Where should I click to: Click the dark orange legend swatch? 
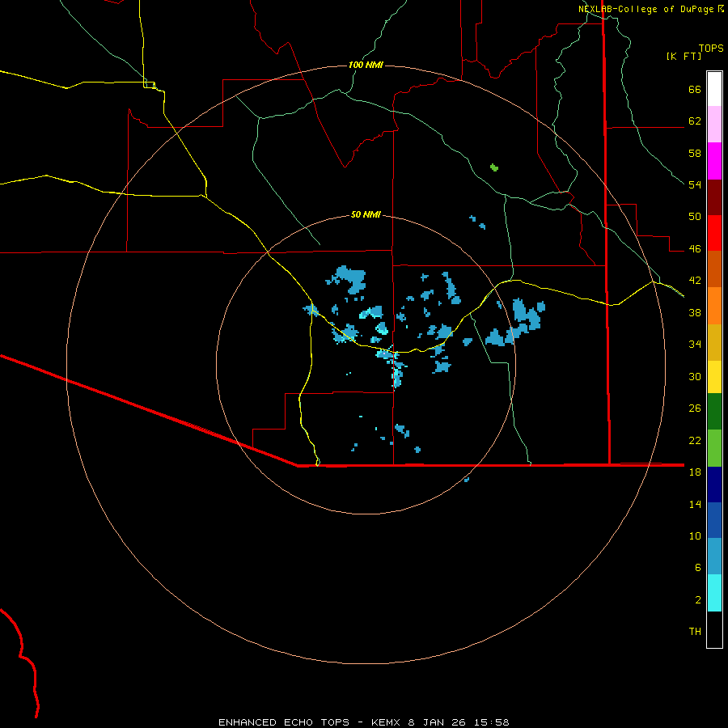[714, 269]
